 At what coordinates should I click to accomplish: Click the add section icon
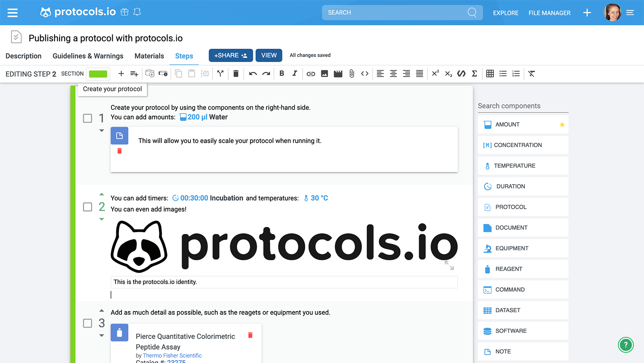click(x=134, y=73)
